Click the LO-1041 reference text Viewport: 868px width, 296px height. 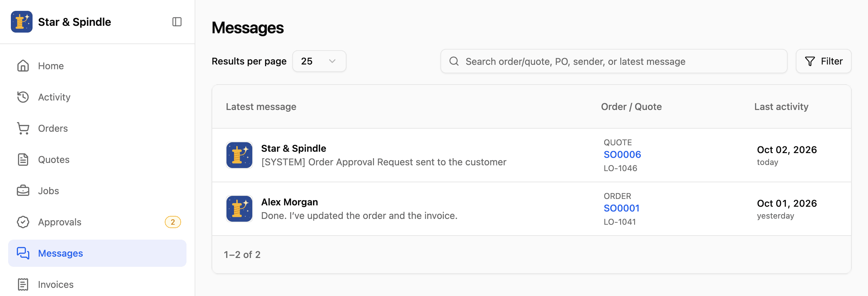point(620,222)
